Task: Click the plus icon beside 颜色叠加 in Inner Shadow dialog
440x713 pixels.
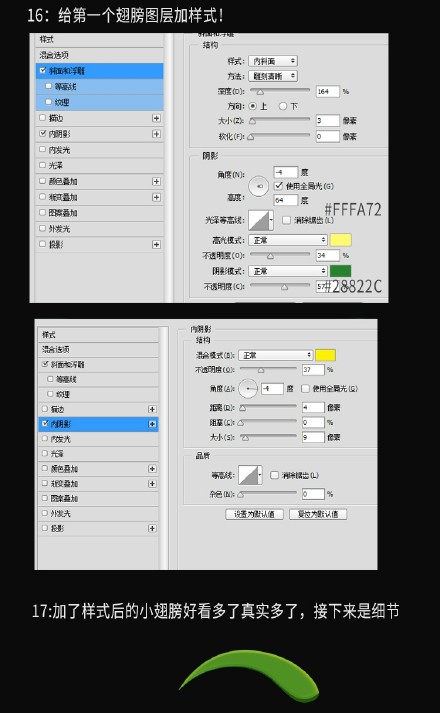Action: 152,469
